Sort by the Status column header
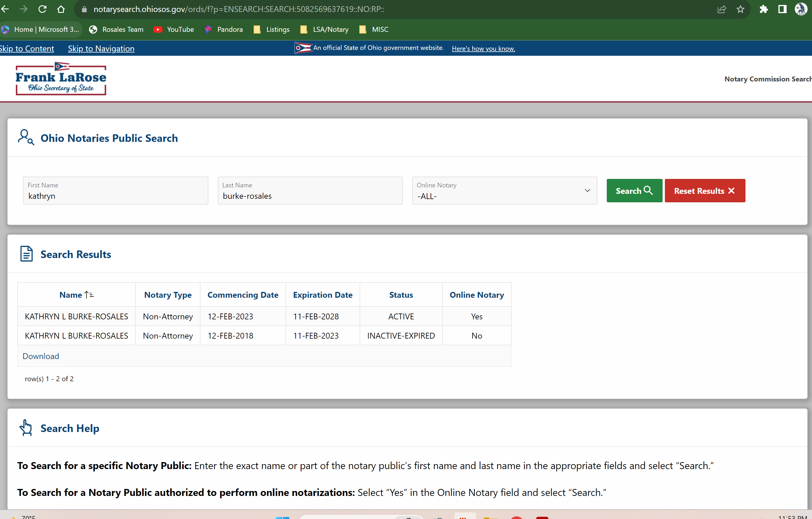 (x=401, y=295)
